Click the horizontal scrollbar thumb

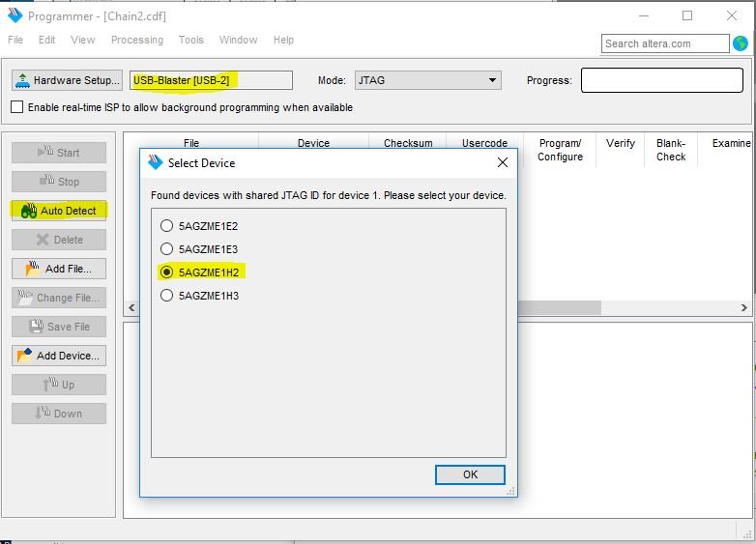[x=560, y=307]
